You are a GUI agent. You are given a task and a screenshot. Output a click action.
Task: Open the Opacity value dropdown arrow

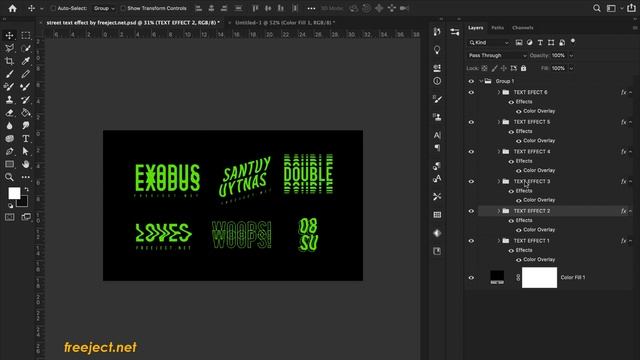point(571,56)
